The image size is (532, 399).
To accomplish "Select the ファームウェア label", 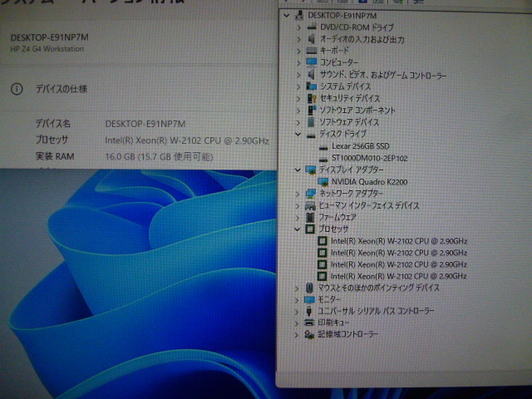I will point(337,217).
